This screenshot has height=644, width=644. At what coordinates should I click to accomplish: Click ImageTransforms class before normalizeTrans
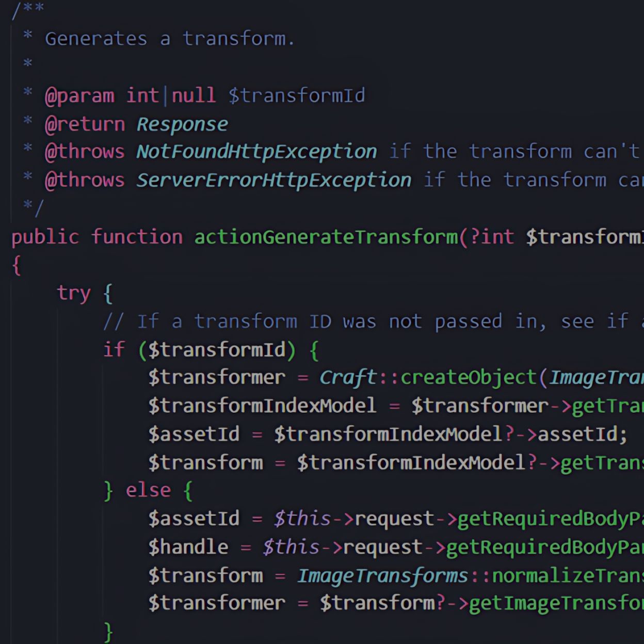[x=382, y=575]
